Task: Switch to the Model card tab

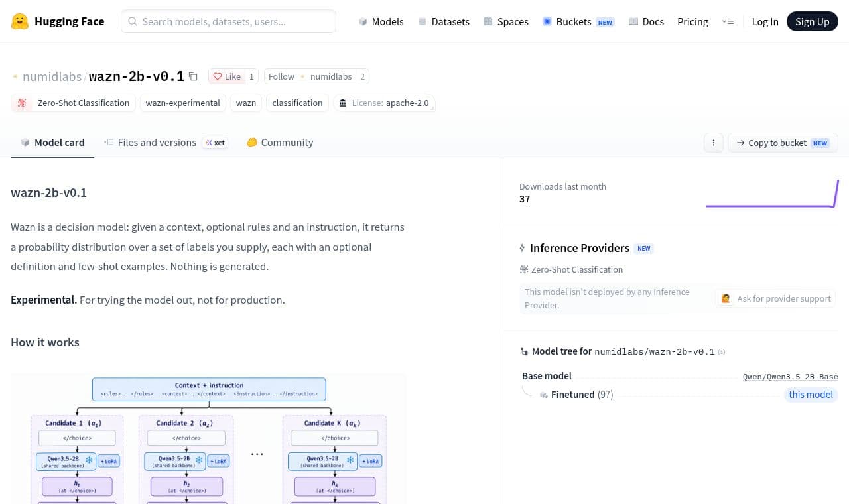Action: click(52, 142)
